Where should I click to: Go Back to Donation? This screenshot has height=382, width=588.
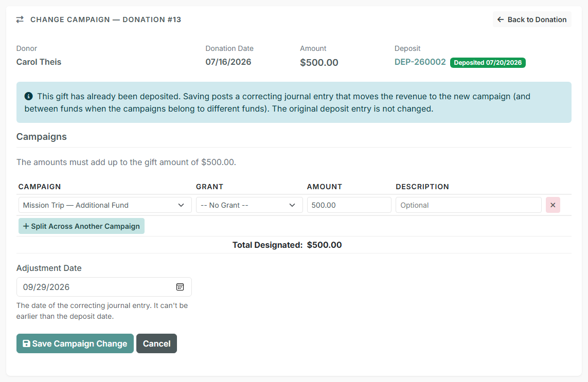coord(532,20)
